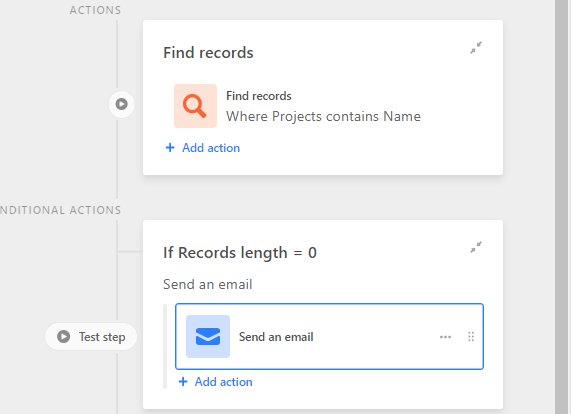The height and width of the screenshot is (414, 571).
Task: Open the Send an email options menu
Action: (445, 337)
